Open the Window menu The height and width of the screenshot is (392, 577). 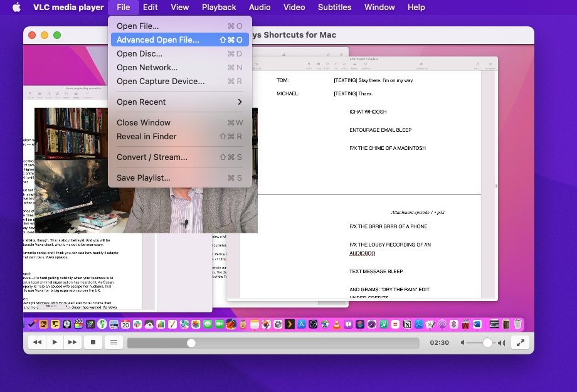[x=379, y=7]
